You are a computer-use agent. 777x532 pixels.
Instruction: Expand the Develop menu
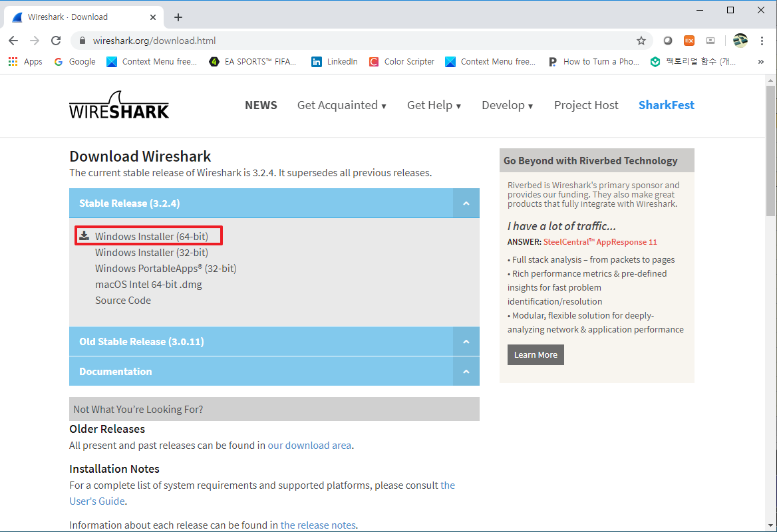click(x=508, y=105)
